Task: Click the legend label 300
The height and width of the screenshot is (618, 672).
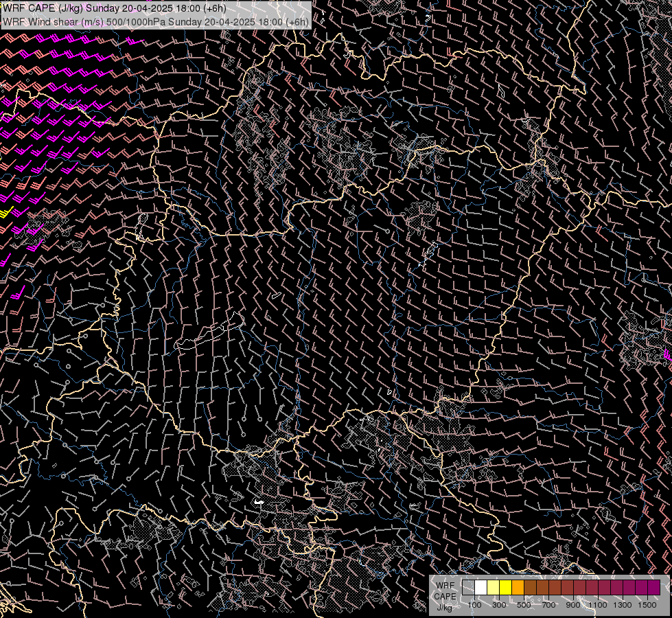Action: coord(499,605)
